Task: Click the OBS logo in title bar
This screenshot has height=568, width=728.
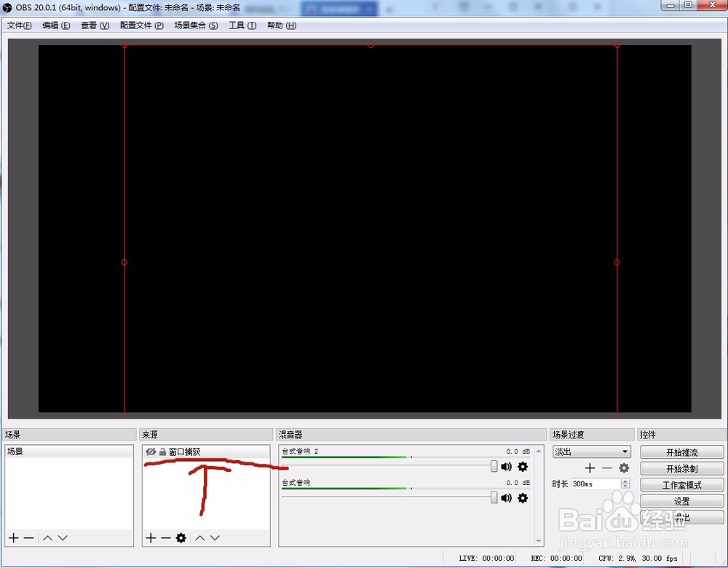Action: click(x=7, y=7)
